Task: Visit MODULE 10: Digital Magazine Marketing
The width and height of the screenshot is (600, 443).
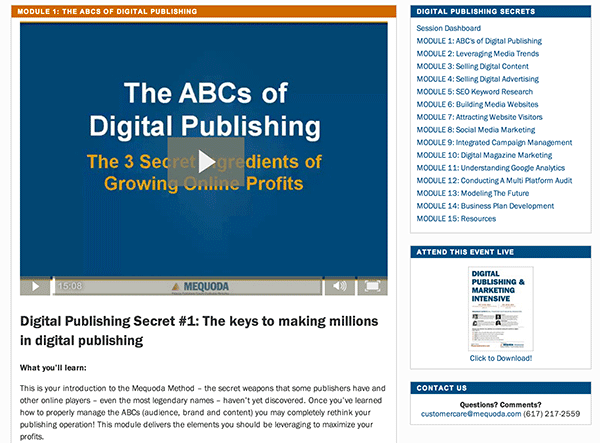Action: 484,155
